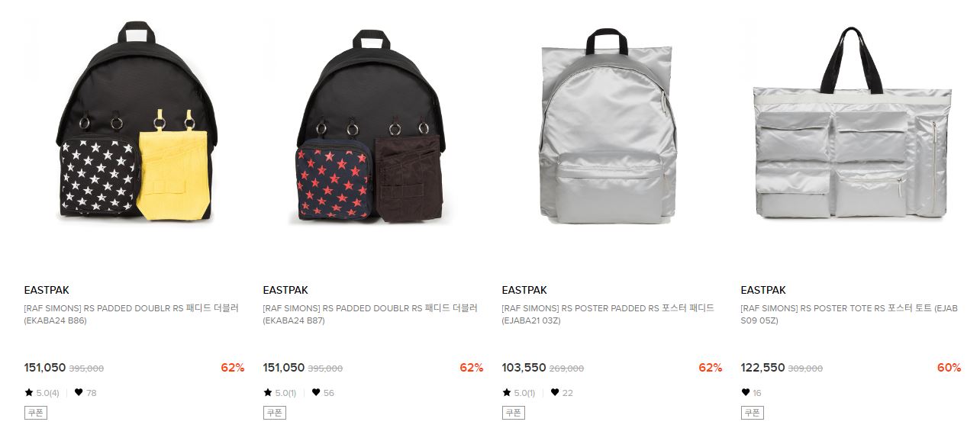This screenshot has width=980, height=441.
Task: Open star rating of the B87 backpack
Action: (281, 393)
